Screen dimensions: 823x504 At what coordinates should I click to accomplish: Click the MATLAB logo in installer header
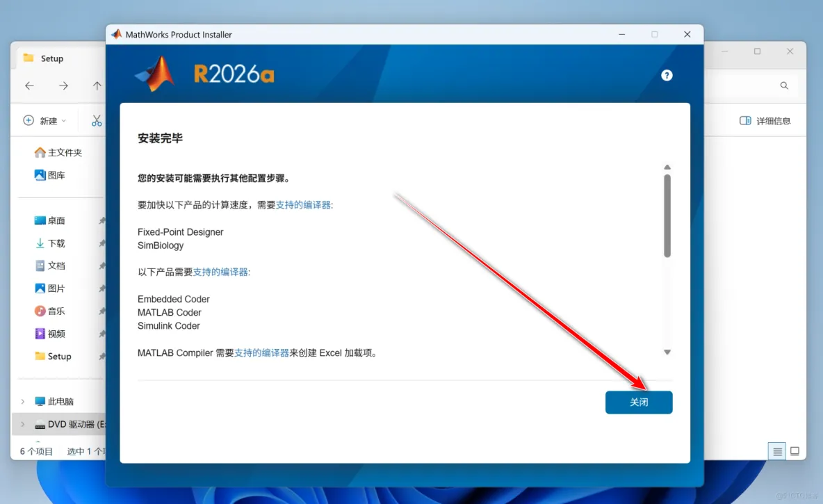156,74
